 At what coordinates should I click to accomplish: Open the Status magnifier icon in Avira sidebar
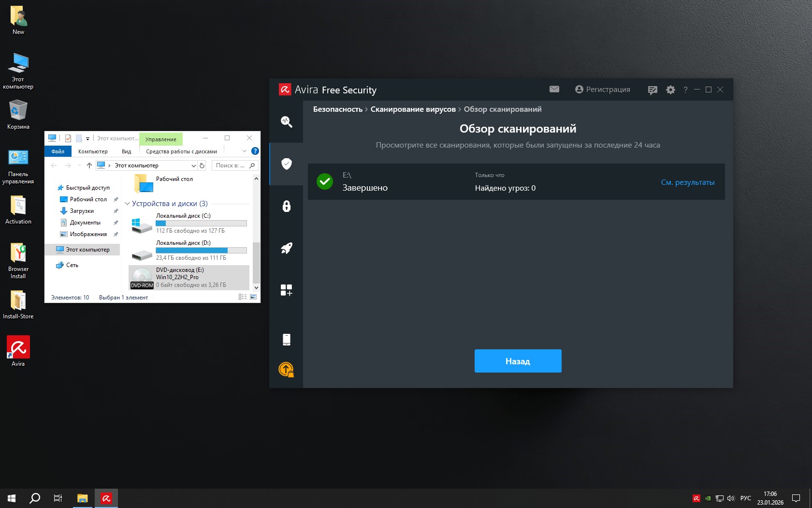(286, 122)
